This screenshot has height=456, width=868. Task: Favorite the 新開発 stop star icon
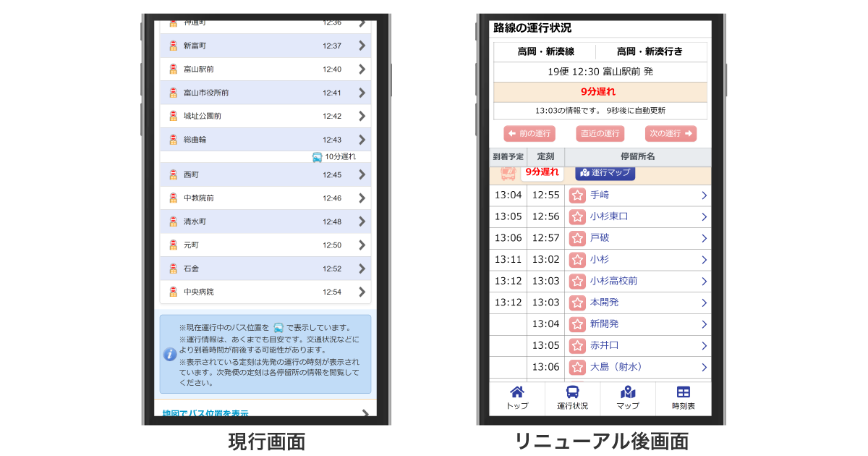[x=577, y=324]
